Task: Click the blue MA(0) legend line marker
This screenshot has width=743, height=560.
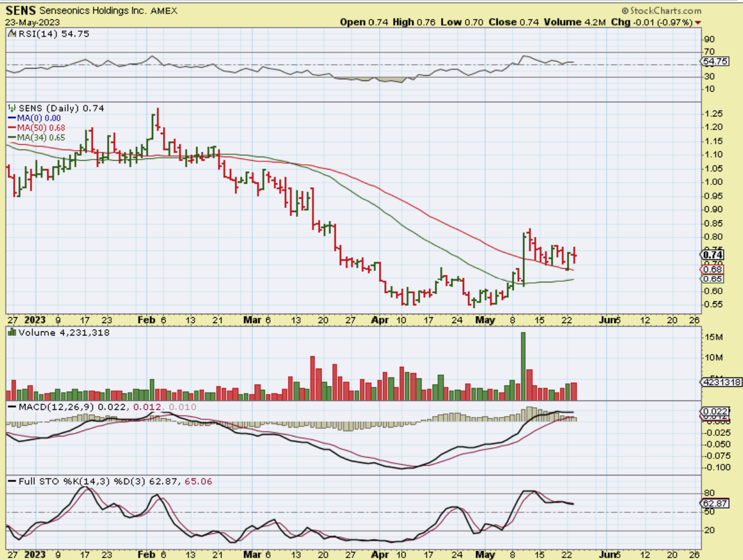Action: [x=12, y=118]
